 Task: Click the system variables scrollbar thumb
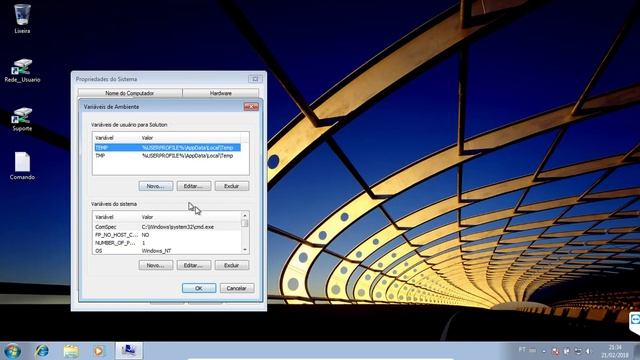click(x=245, y=223)
